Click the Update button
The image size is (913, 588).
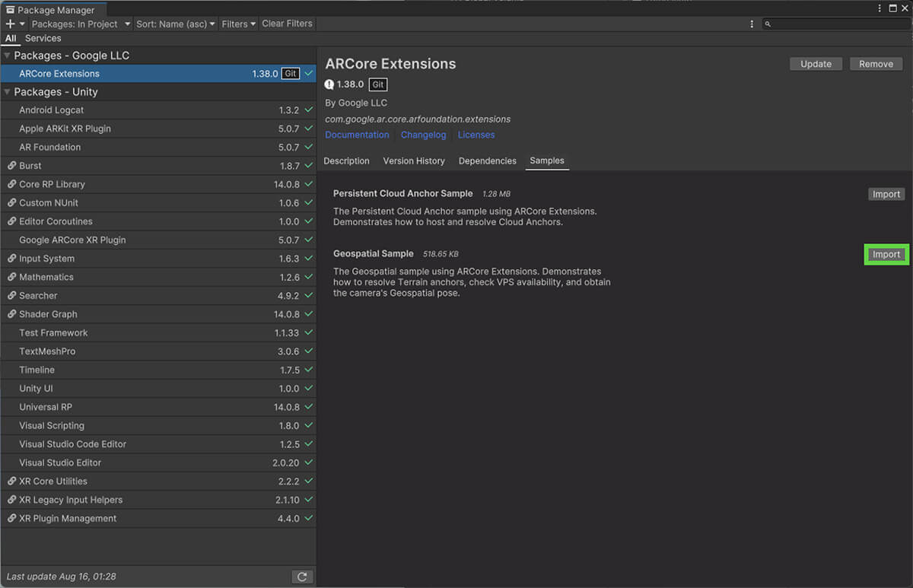click(816, 64)
